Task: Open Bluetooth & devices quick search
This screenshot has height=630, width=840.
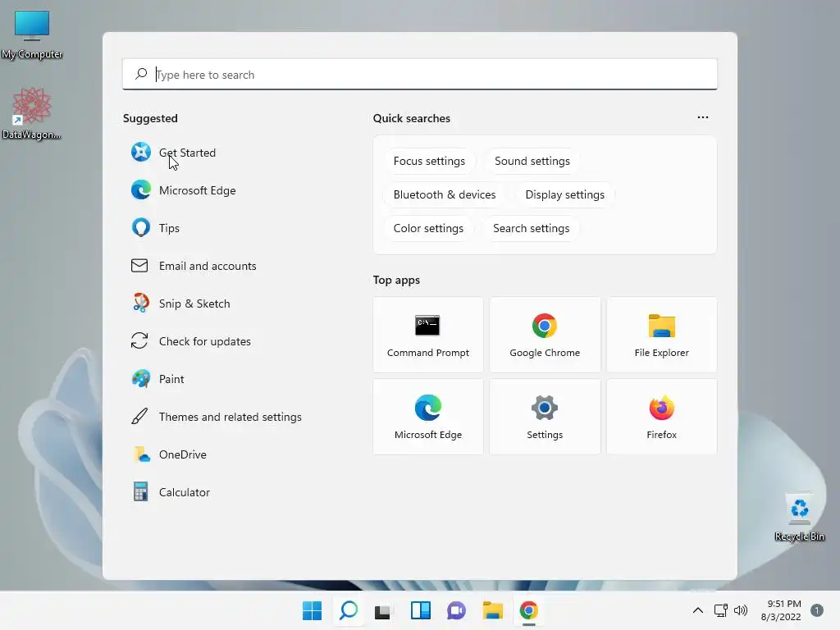Action: click(x=445, y=194)
